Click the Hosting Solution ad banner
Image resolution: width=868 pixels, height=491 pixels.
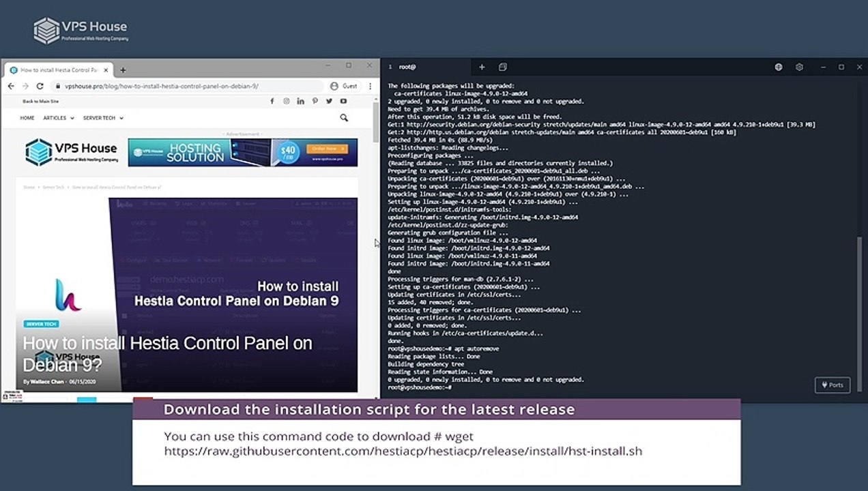tap(242, 152)
